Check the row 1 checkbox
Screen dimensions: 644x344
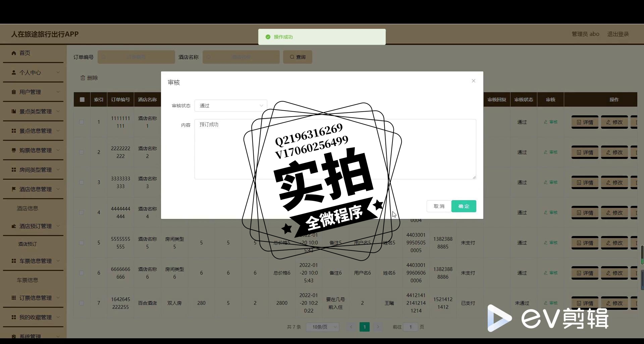[82, 122]
